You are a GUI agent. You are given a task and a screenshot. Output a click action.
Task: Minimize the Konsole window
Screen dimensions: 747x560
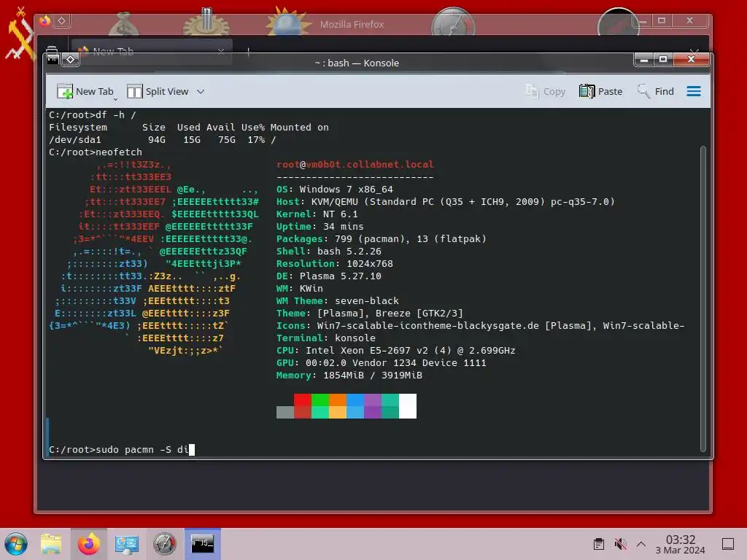point(644,60)
